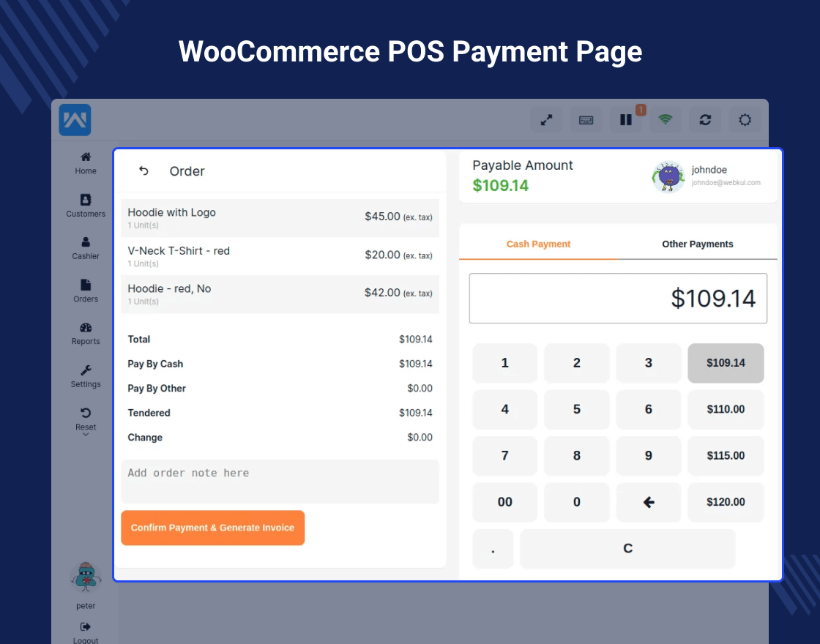Switch to Other Payments tab

coord(697,244)
